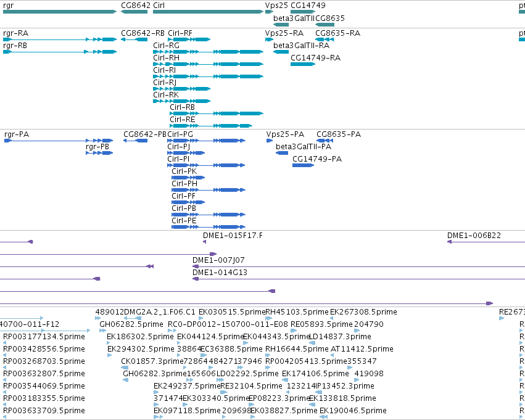The width and height of the screenshot is (525, 420).
Task: Select the beta3GalTII gene label
Action: (x=293, y=19)
